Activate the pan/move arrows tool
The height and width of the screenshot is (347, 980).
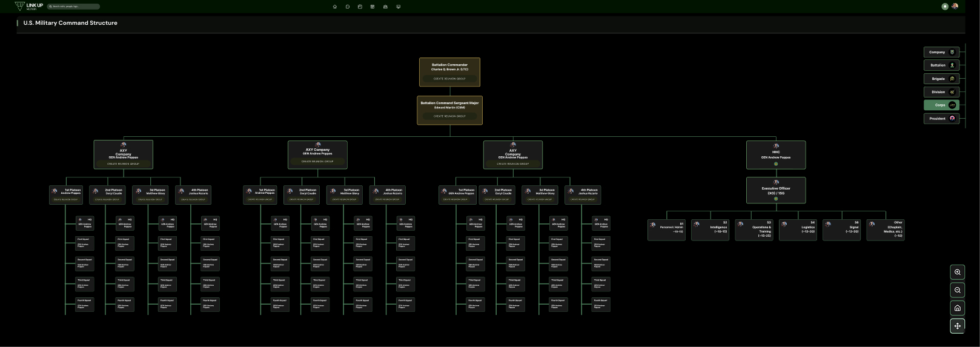(957, 326)
